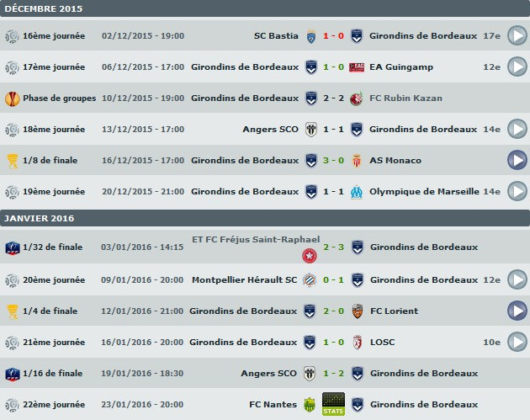This screenshot has height=420, width=530.
Task: Select the DÉCEMBRE 2015 section header
Action: [44, 8]
